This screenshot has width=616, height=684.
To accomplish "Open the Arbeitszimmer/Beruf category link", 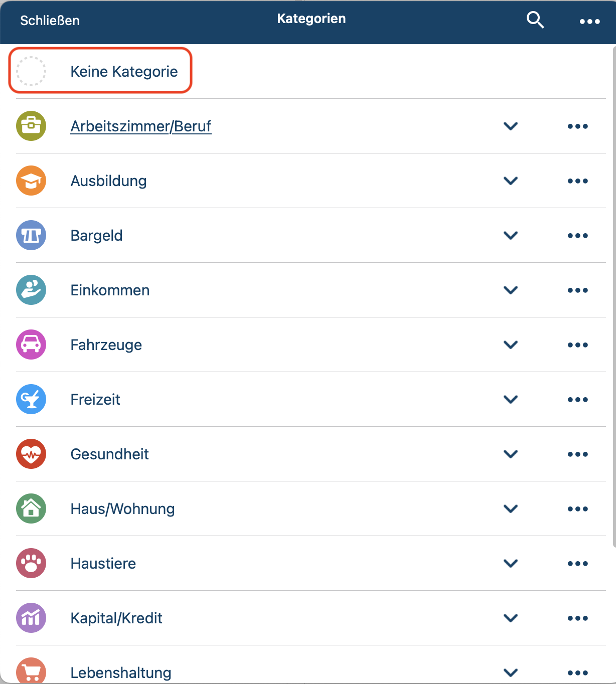I will (141, 126).
